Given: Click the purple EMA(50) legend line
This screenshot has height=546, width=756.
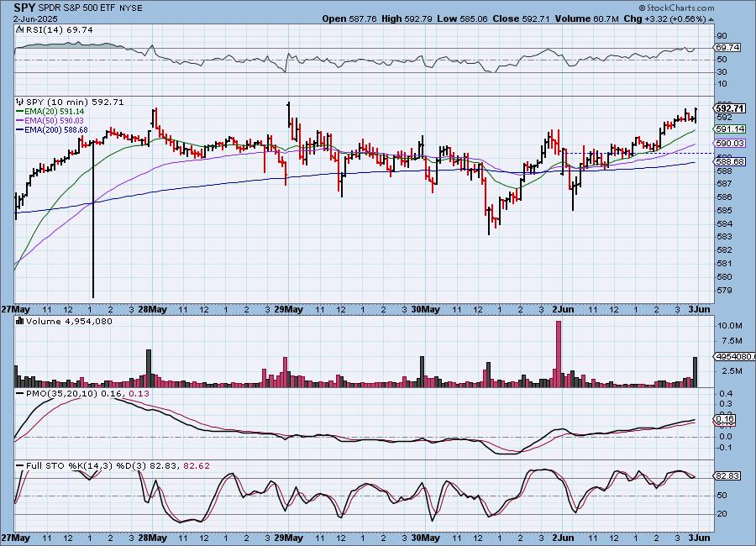Looking at the screenshot, I should click(x=20, y=121).
